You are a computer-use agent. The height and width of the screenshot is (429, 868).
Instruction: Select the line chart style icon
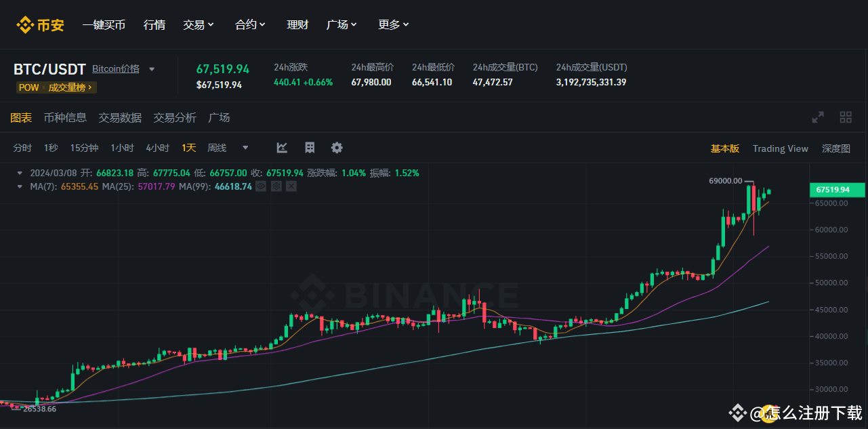(281, 148)
